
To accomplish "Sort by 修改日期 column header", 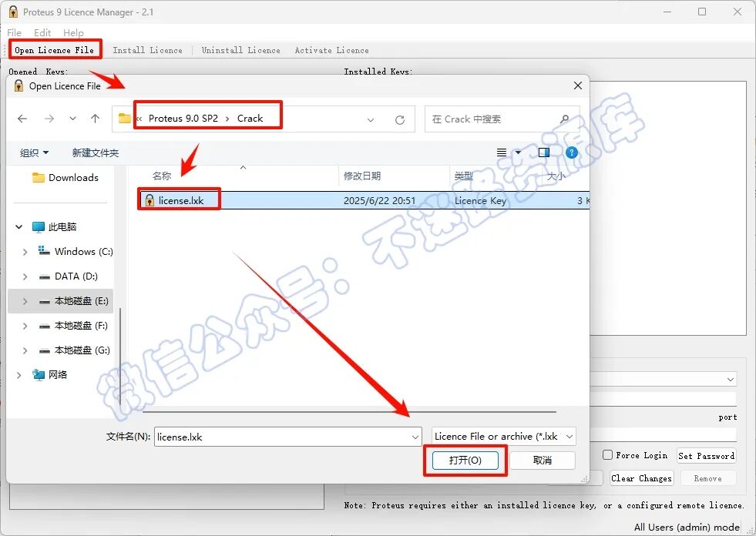I will [x=362, y=176].
